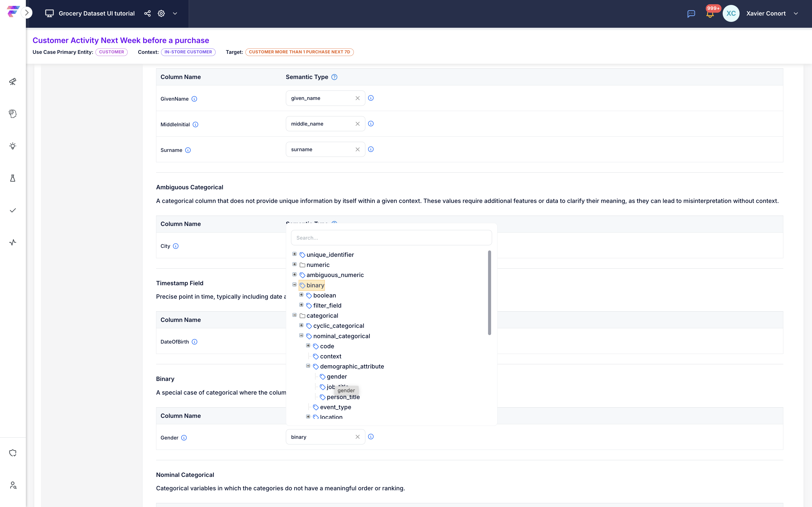Open settings gear in top bar
The width and height of the screenshot is (812, 507).
coord(161,13)
